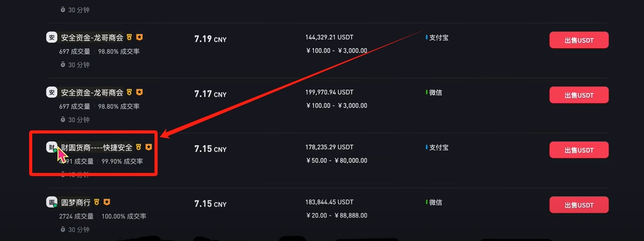Click the medal badge beside 圆梦商行
Image resolution: width=644 pixels, height=241 pixels.
97,202
